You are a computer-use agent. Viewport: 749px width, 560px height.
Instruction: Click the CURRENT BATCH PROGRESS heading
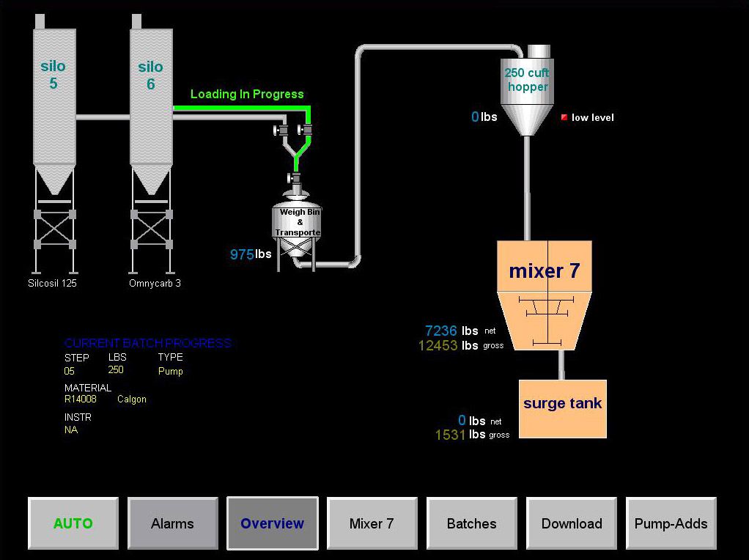click(x=147, y=343)
